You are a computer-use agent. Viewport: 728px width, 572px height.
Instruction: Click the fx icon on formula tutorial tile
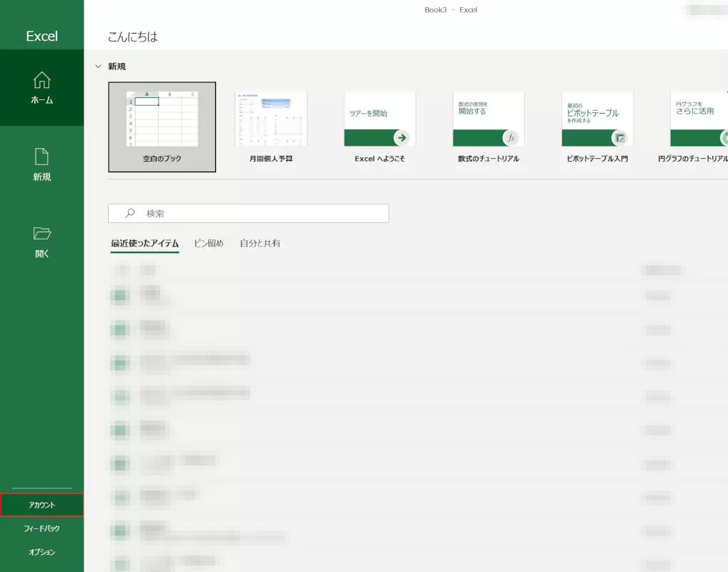click(511, 137)
